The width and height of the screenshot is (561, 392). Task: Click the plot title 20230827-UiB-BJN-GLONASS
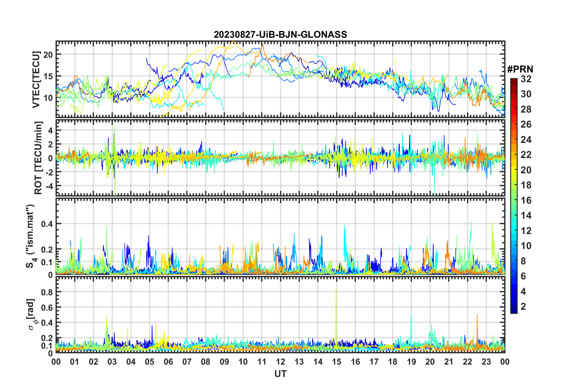[280, 34]
